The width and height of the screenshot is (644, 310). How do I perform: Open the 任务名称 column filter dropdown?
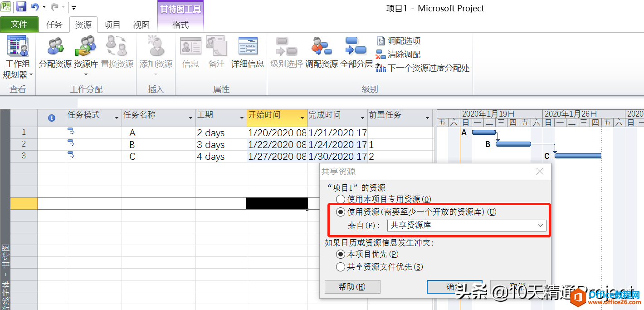pos(190,118)
